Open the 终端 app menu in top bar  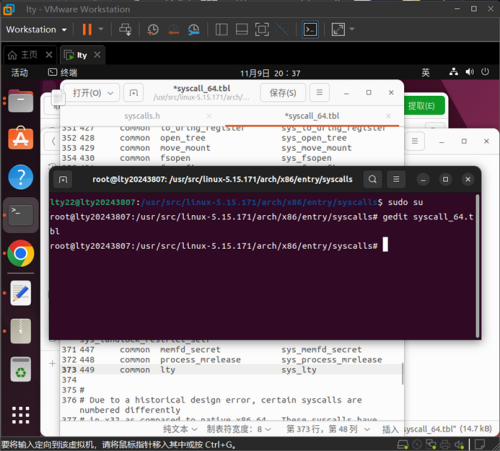point(63,72)
